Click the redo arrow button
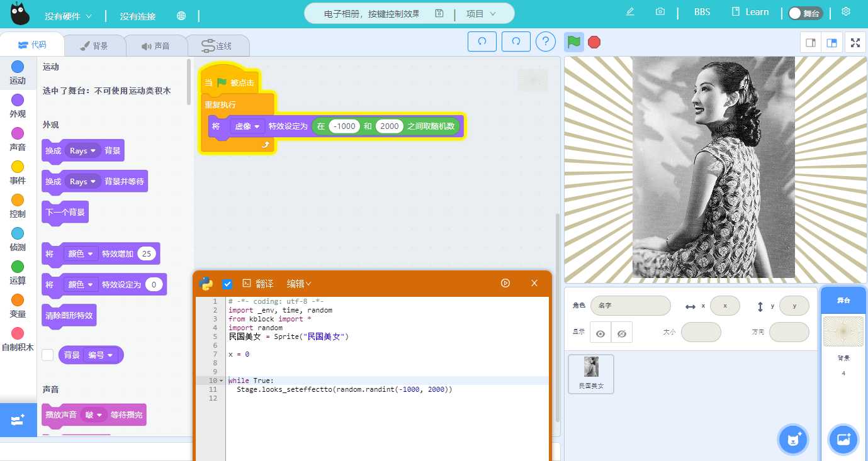This screenshot has width=868, height=461. [516, 42]
